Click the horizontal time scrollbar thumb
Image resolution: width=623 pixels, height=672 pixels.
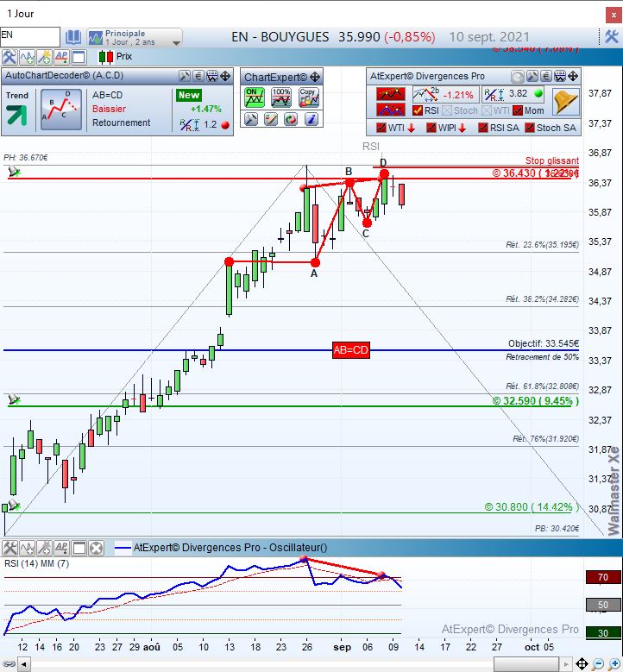pos(526,665)
